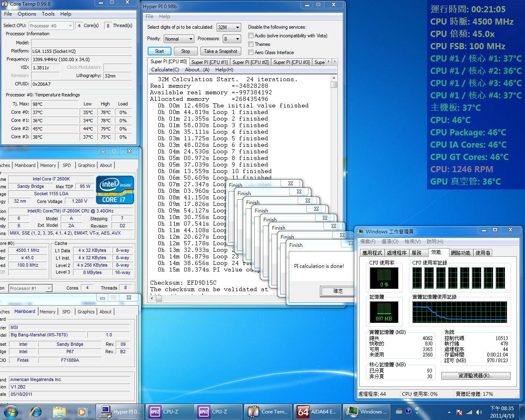Screen dimensions: 525x420
Task: Open 檔案(F) menu in Task Manager
Action: pos(367,242)
